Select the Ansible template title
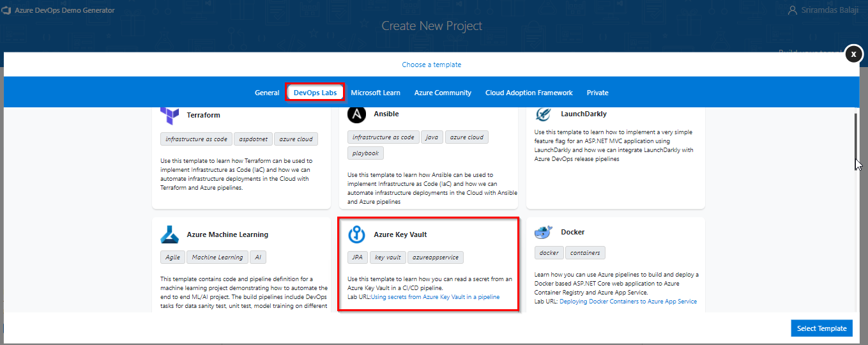 386,114
